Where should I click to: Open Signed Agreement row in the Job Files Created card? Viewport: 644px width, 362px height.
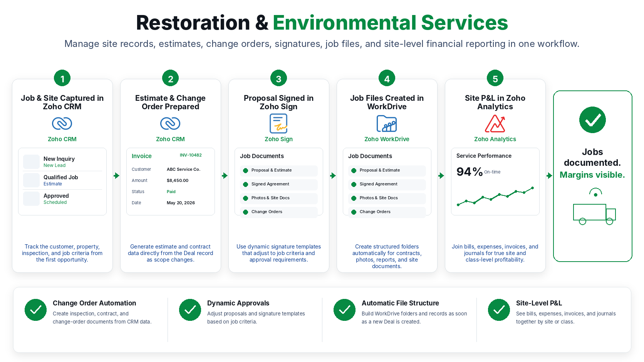click(387, 184)
